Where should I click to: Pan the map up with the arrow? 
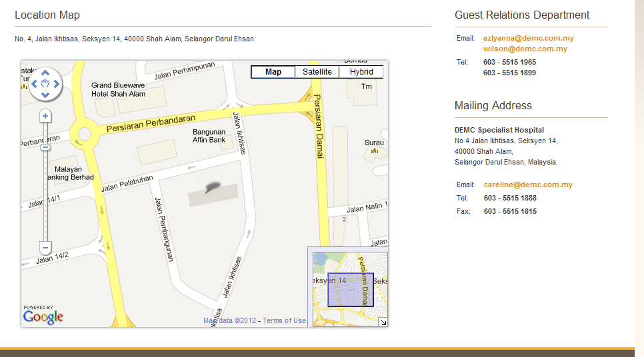[45, 73]
